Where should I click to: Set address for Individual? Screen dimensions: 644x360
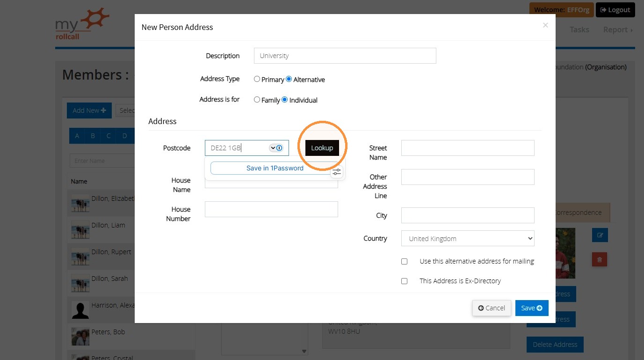(x=285, y=100)
